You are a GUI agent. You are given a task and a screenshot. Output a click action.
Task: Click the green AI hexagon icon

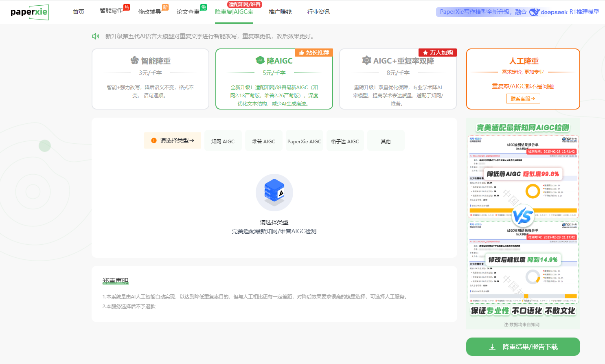pyautogui.click(x=260, y=60)
